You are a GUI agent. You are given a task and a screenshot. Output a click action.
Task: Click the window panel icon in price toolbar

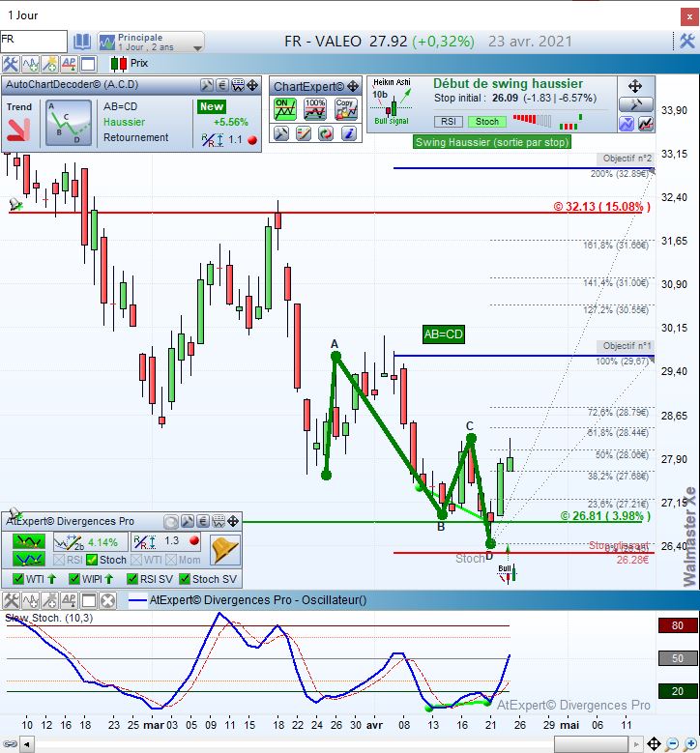(x=88, y=64)
